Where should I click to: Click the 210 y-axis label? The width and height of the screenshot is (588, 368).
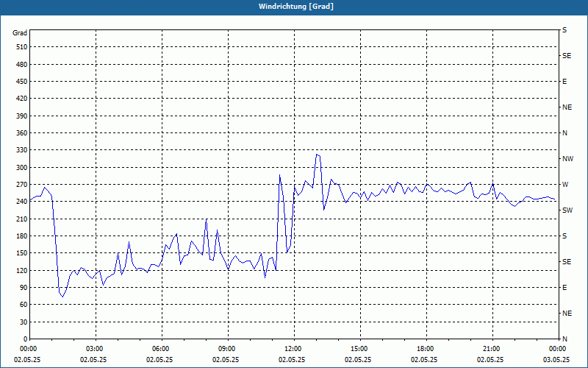[22, 219]
